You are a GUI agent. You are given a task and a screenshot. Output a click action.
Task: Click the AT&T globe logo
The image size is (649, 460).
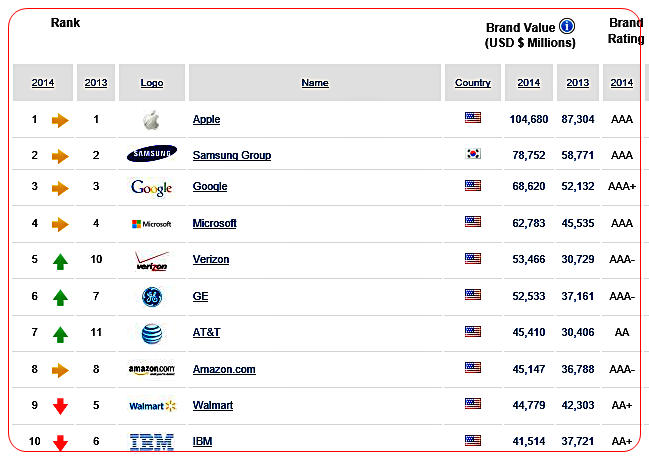click(152, 334)
